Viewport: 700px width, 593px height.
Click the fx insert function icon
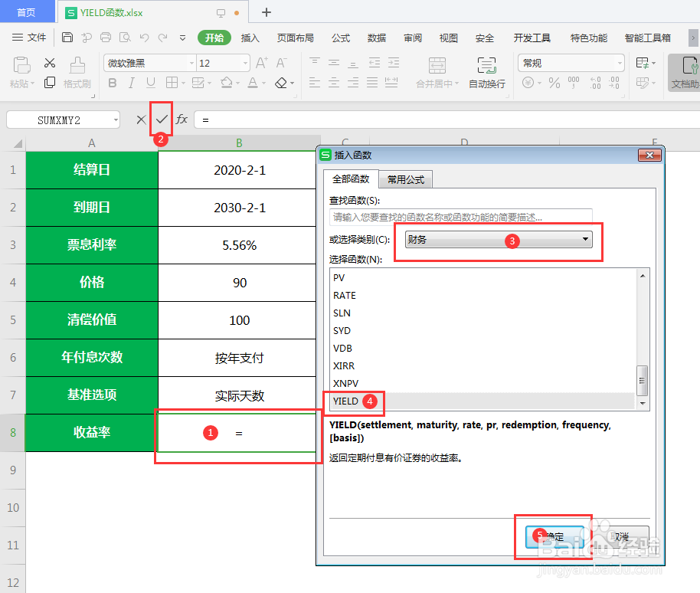tap(182, 120)
